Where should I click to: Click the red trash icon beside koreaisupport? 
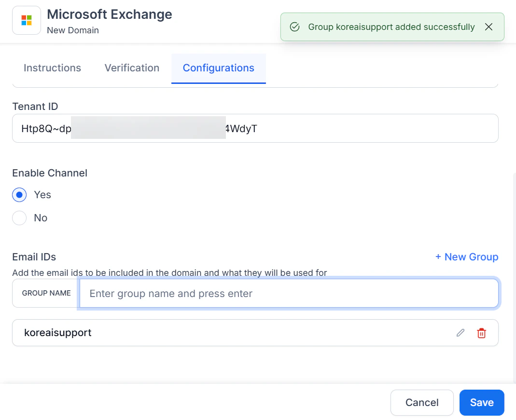pos(481,333)
